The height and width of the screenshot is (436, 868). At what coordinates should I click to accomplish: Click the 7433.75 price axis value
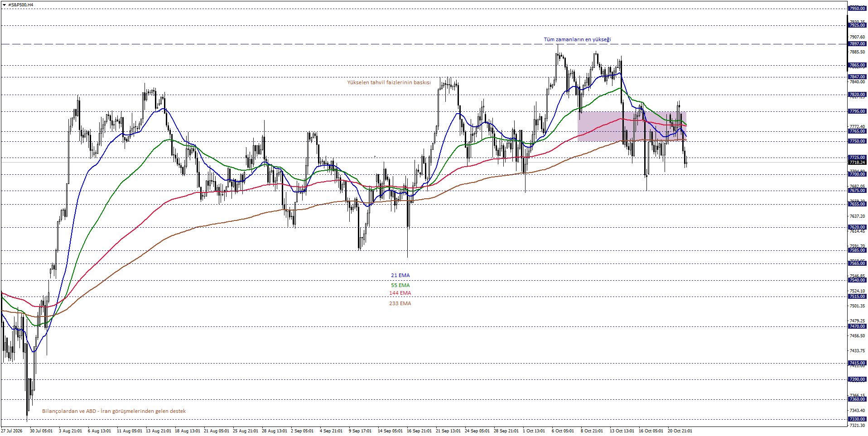tap(857, 351)
